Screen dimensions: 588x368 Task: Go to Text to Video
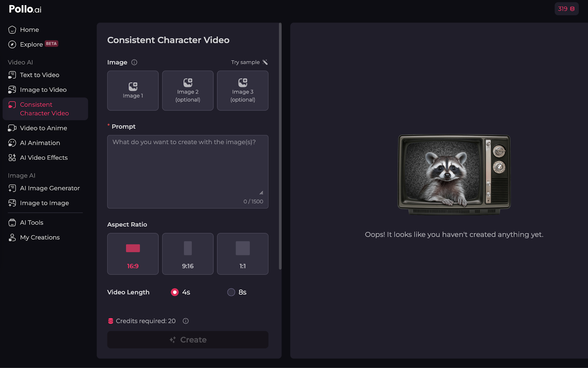39,75
